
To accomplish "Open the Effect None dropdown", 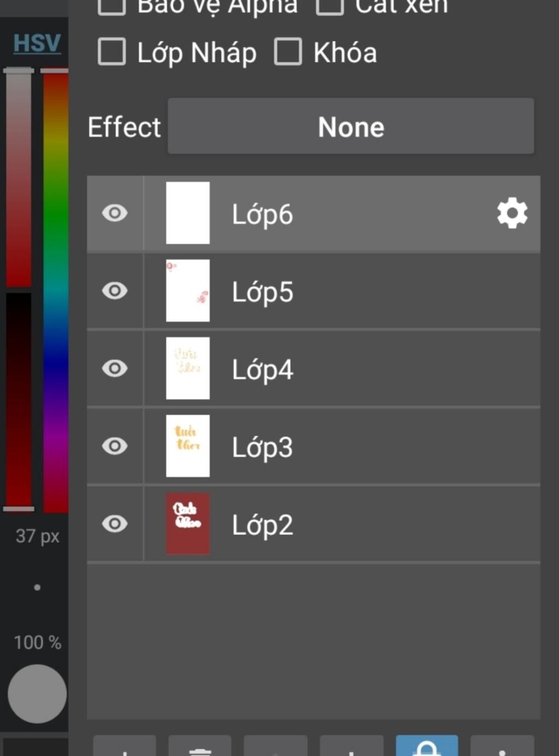I will pyautogui.click(x=350, y=126).
